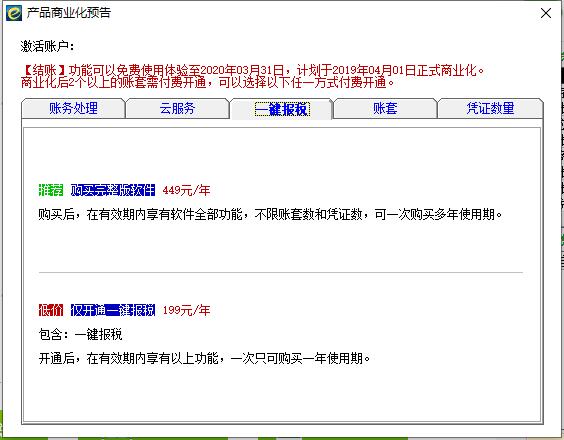The width and height of the screenshot is (564, 440).
Task: Click the app logo icon in title bar
Action: coord(14,13)
